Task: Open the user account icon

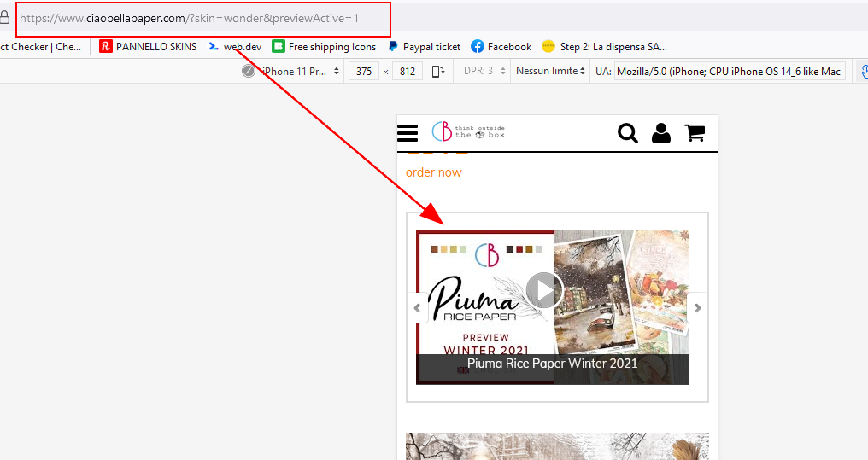Action: pos(661,133)
